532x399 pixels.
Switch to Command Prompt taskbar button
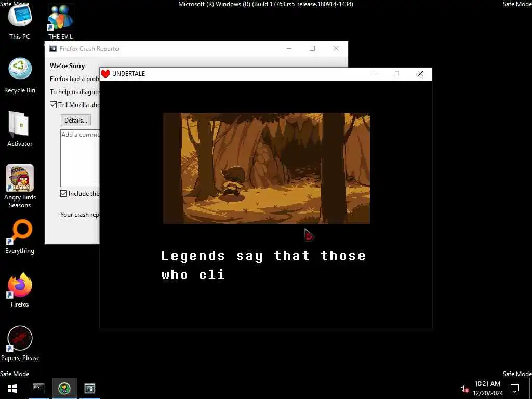38,389
